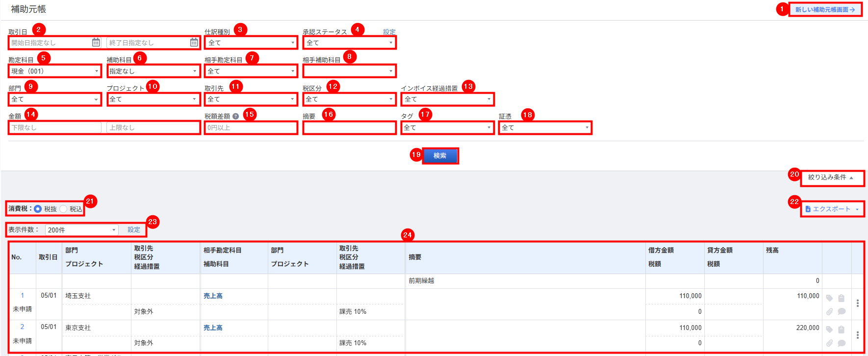Open the エクスポート export menu
This screenshot has width=868, height=356.
832,209
